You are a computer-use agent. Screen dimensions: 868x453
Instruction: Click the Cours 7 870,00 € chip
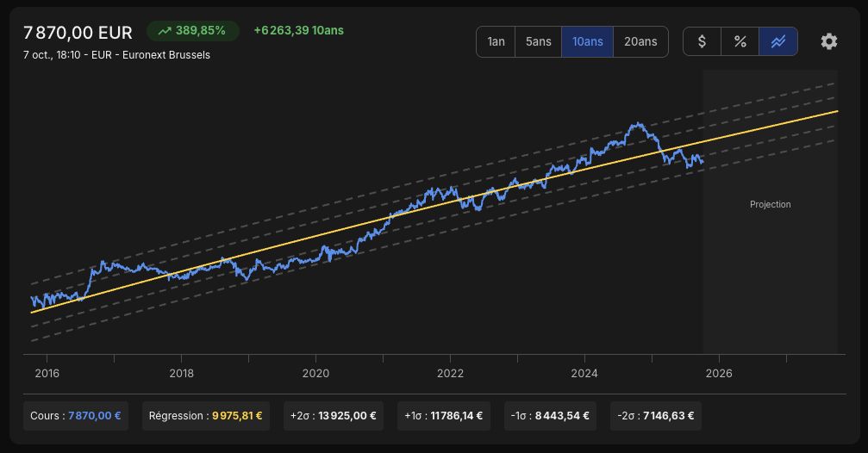click(x=76, y=416)
